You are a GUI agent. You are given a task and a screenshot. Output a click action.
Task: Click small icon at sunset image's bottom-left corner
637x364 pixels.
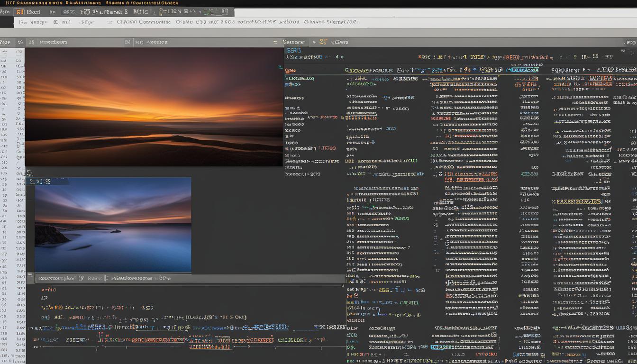29,173
